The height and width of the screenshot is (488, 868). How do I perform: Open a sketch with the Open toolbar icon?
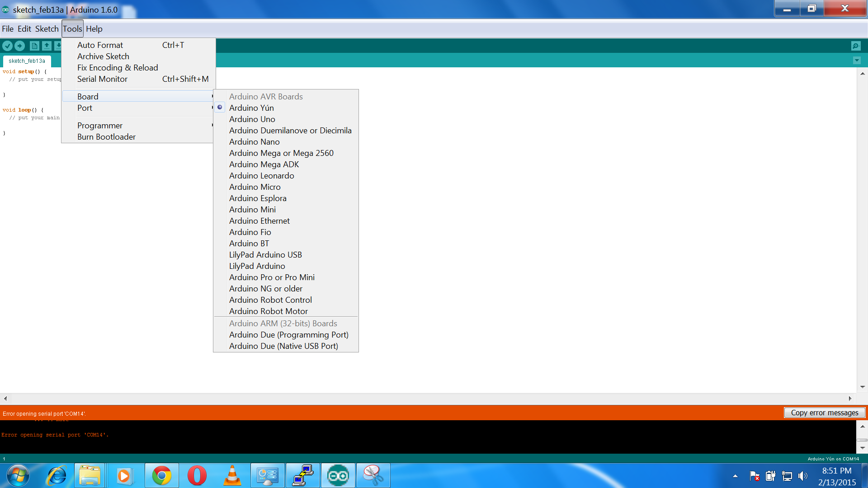pyautogui.click(x=47, y=46)
